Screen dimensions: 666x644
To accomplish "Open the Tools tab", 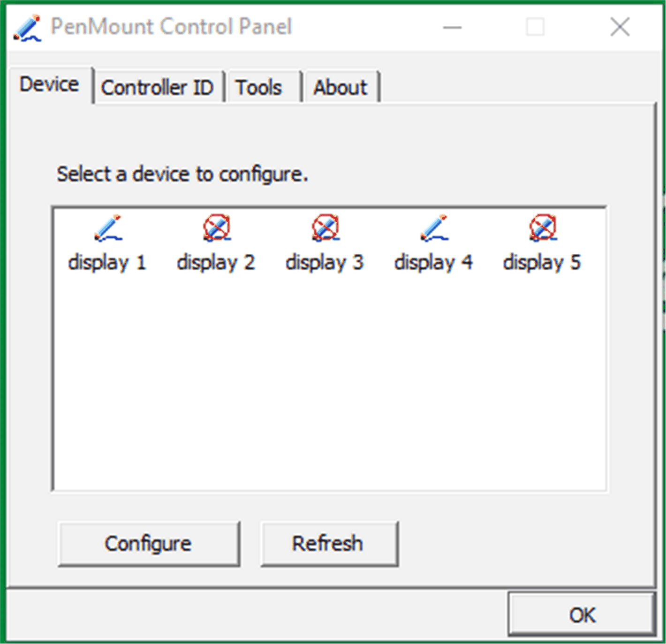I will coord(258,87).
